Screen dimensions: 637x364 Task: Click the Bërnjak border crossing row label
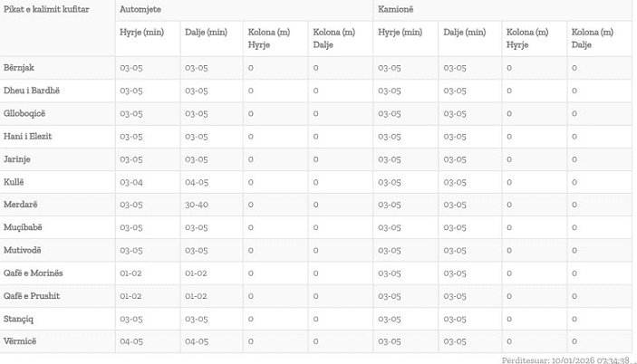coord(19,68)
